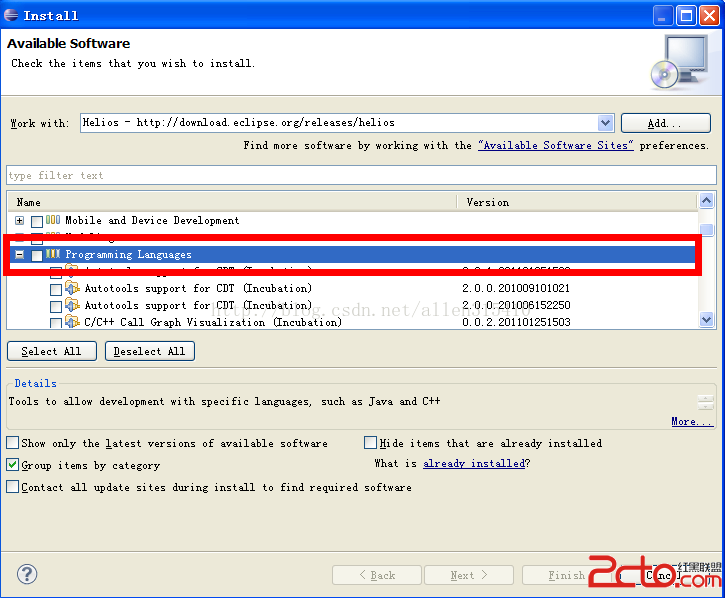Expand the Mobile and Device Development node

pyautogui.click(x=19, y=221)
